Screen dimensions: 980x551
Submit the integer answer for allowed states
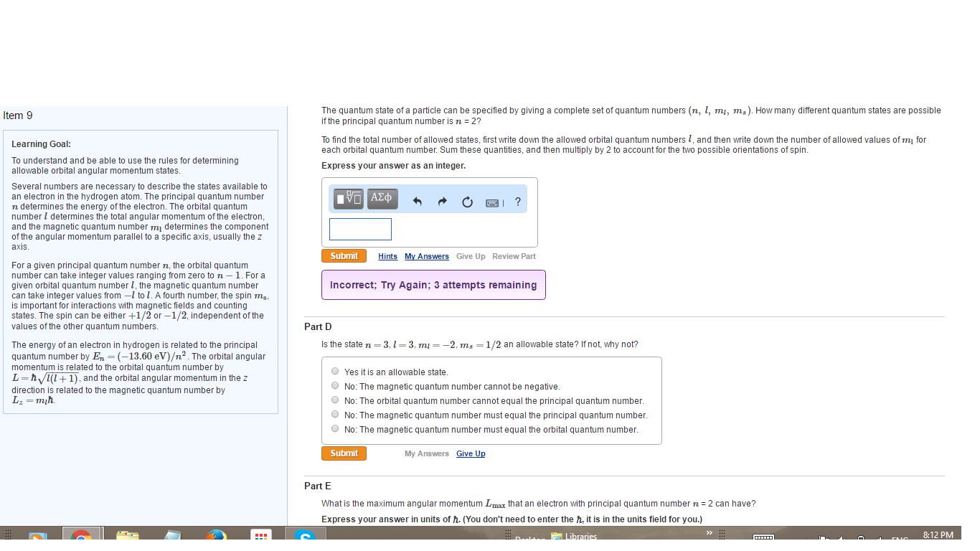(x=344, y=255)
